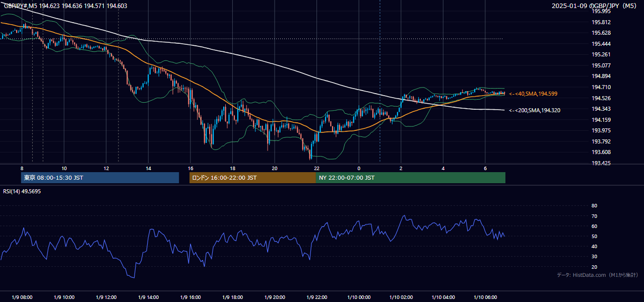Click the bottom axis label 1/9 14:00

pyautogui.click(x=148, y=297)
